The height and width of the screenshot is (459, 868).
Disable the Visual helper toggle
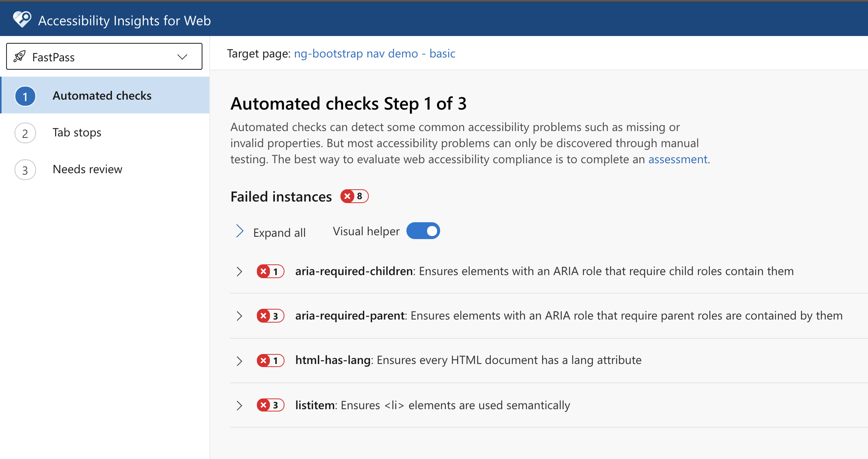coord(423,231)
